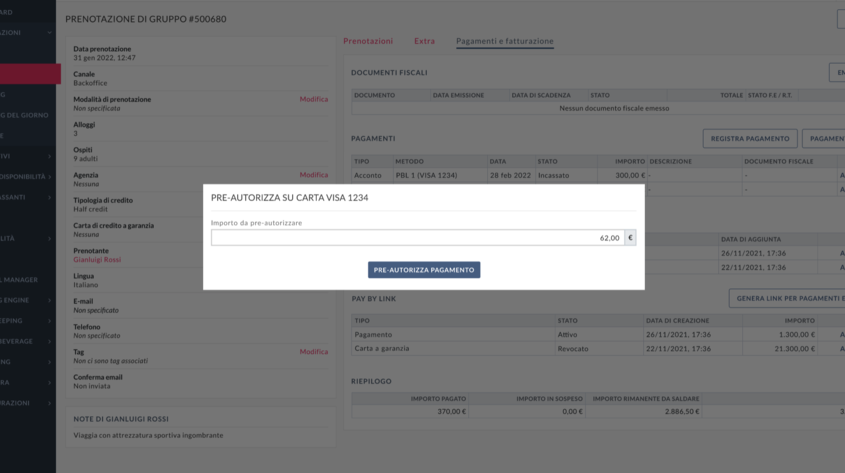Click the REGISTRA PAGAMENTO button
The height and width of the screenshot is (473, 845).
pos(750,138)
